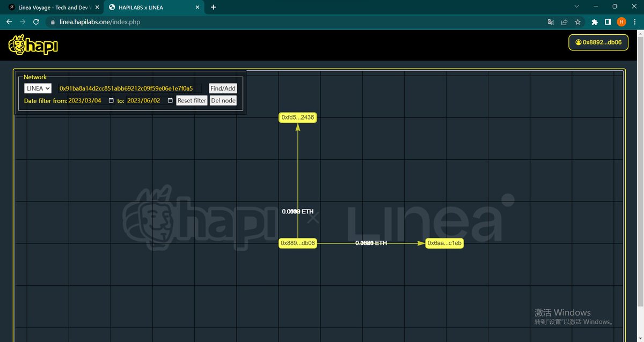Close the Linea Voyage tab
This screenshot has width=644, height=342.
[97, 8]
